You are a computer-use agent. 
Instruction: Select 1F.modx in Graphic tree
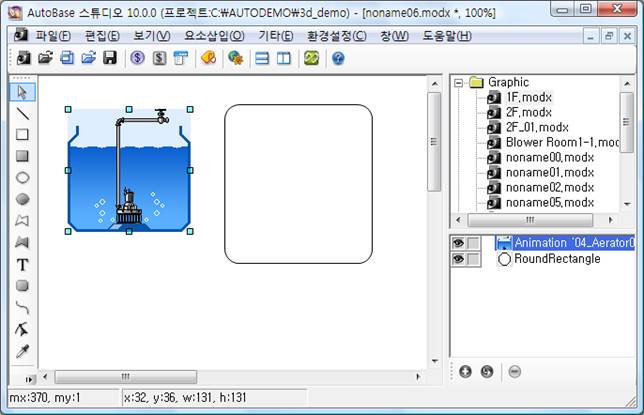tap(529, 97)
